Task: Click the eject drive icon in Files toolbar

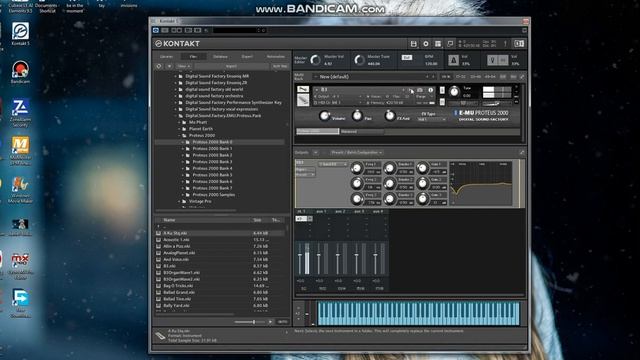Action: click(x=169, y=66)
